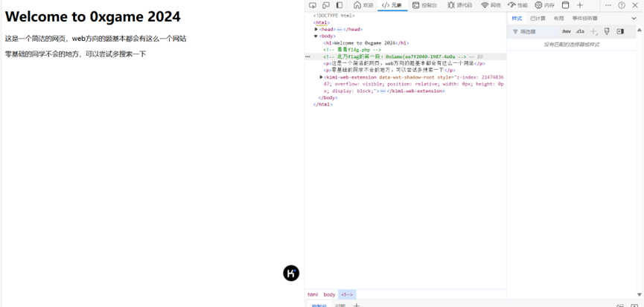Image resolution: width=644 pixels, height=307 pixels.
Task: Open the more options ellipsis menu
Action: coord(608,5)
